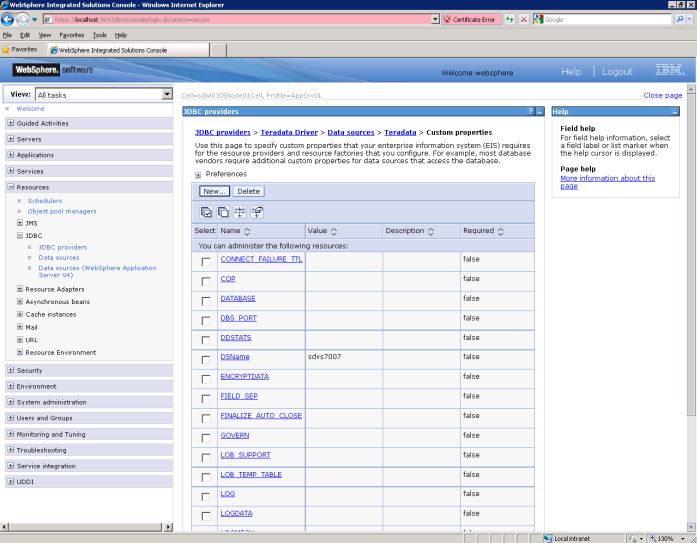Screen dimensions: 697x543
Task: Check the DSName row checkbox
Action: click(x=206, y=359)
